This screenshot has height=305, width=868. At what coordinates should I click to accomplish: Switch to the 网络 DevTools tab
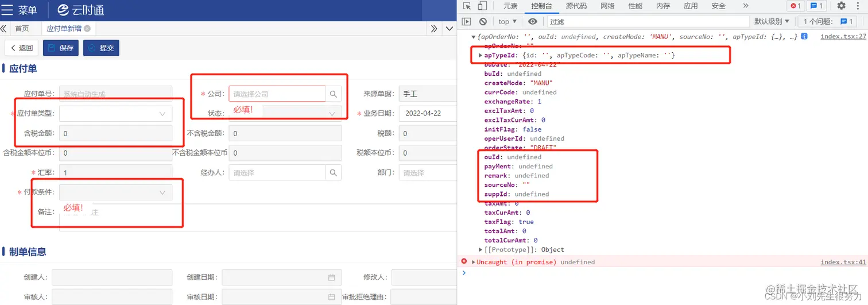pyautogui.click(x=607, y=6)
